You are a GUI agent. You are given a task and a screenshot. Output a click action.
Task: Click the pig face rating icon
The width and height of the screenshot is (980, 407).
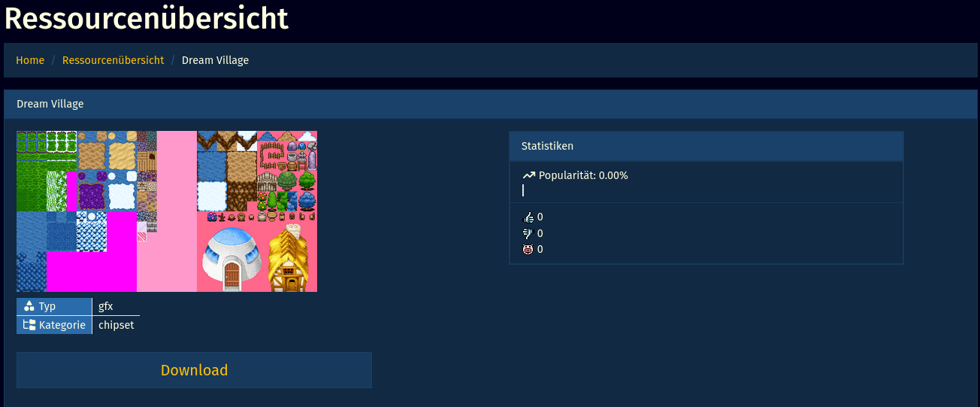pyautogui.click(x=528, y=250)
